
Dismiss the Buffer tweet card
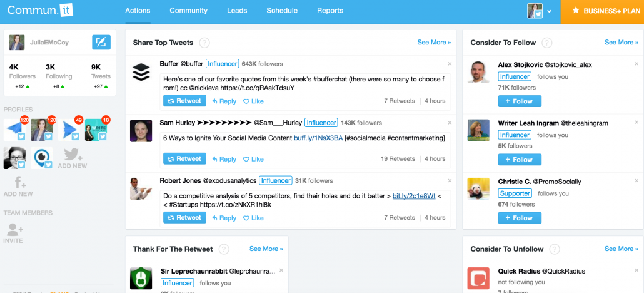450,64
